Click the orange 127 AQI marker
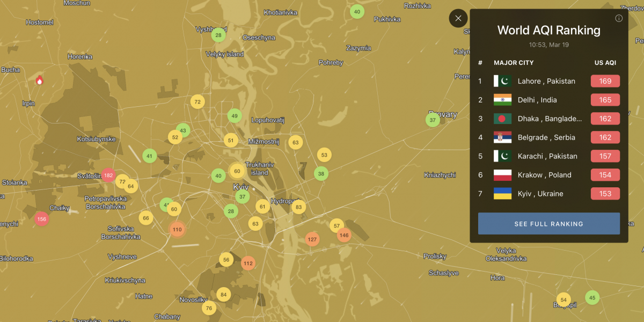This screenshot has height=322, width=644. (312, 239)
